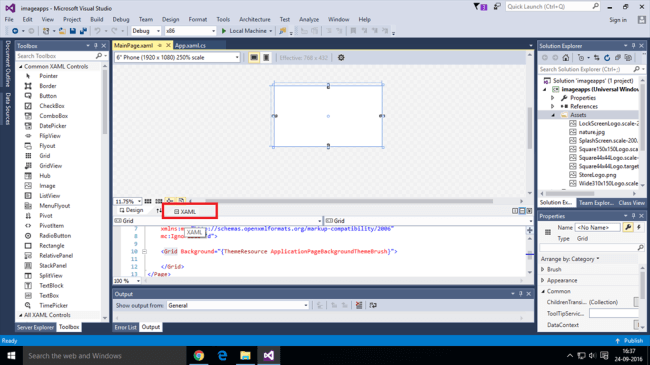The image size is (650, 365).
Task: Open the Architecture menu
Action: click(255, 19)
